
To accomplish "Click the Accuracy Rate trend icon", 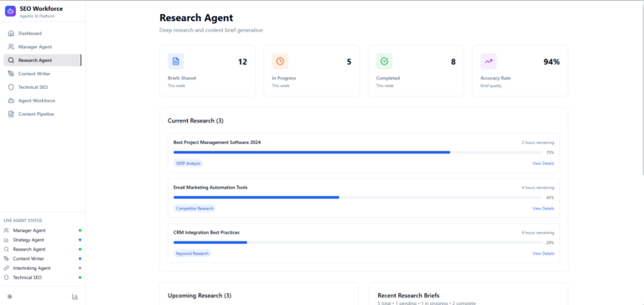I will (488, 61).
